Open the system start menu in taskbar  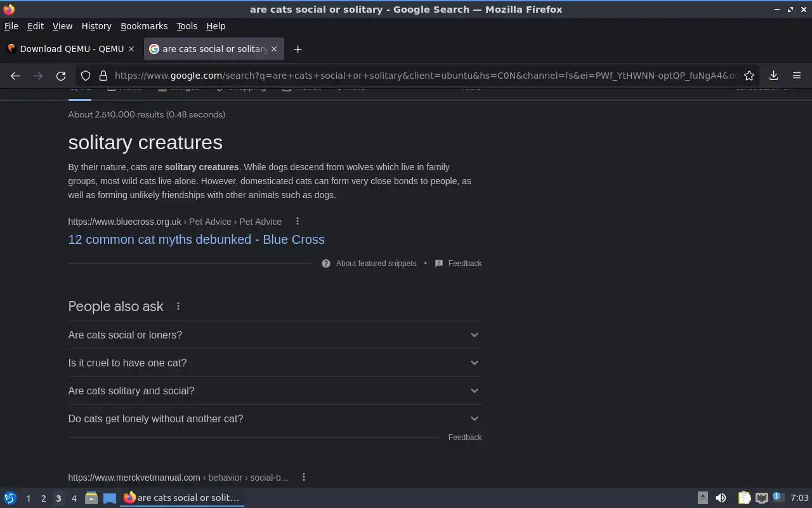click(10, 498)
